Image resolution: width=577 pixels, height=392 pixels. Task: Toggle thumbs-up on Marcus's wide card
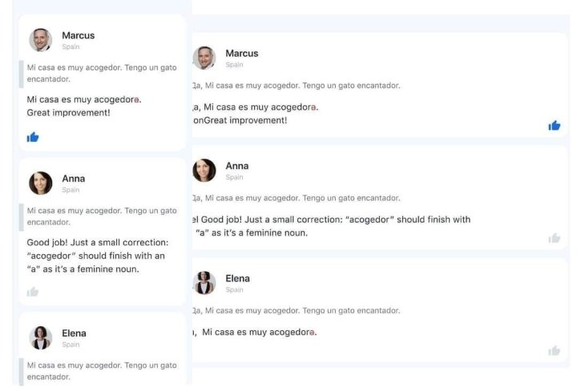pyautogui.click(x=555, y=126)
